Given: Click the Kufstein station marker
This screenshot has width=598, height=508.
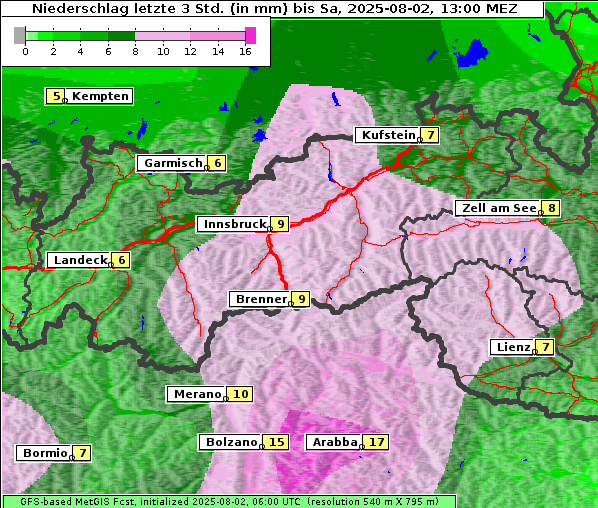Looking at the screenshot, I should [420, 140].
